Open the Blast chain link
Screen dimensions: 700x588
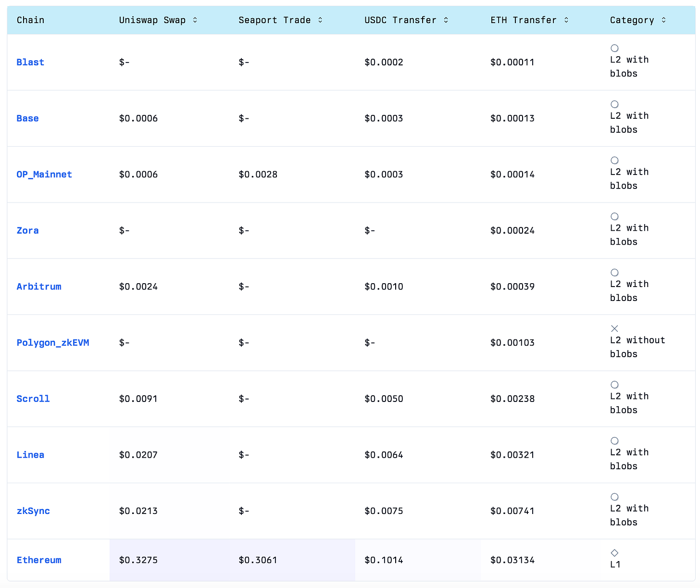[30, 62]
